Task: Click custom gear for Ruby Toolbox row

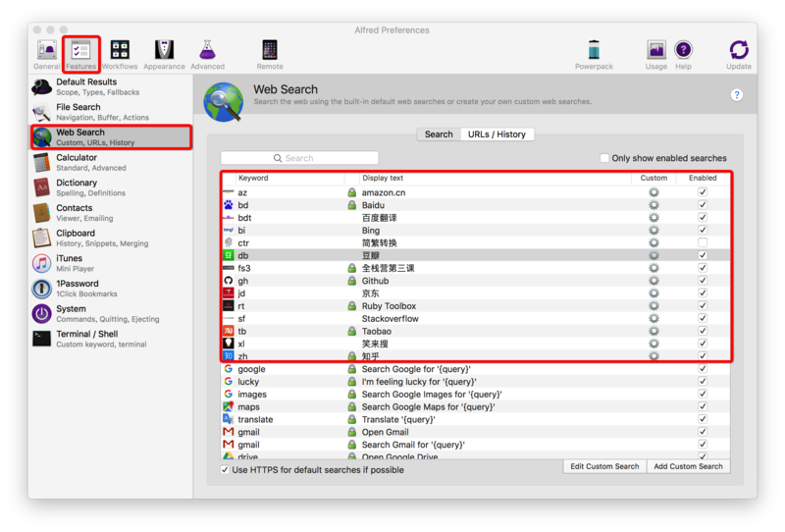Action: [x=654, y=306]
